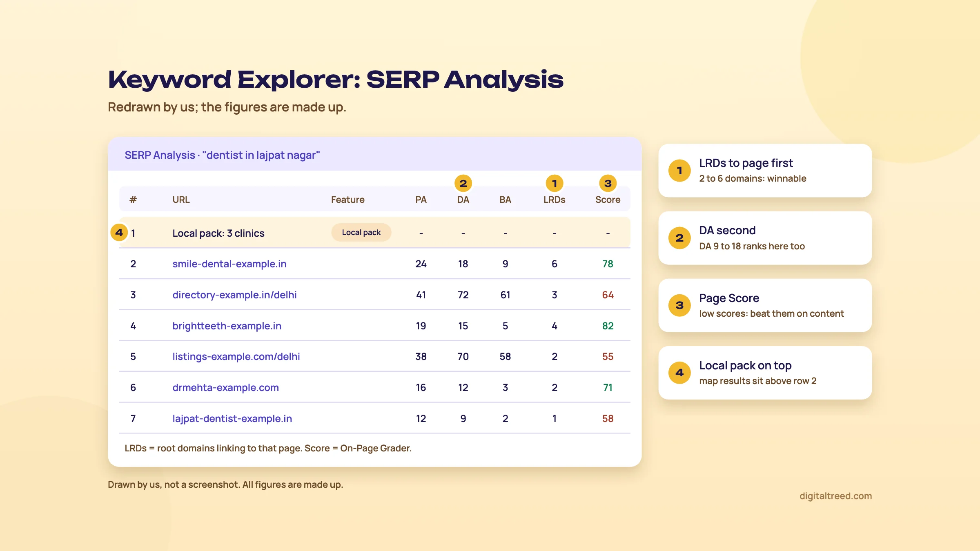Click the URL column header

(x=181, y=200)
